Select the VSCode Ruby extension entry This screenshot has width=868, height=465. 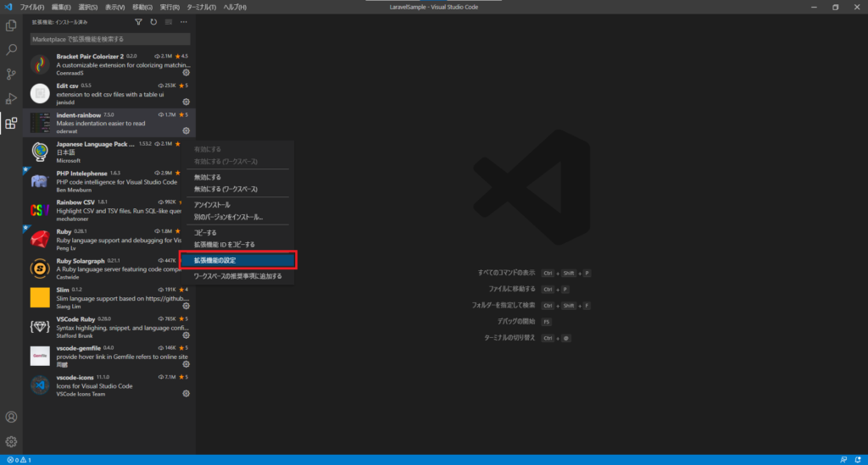109,327
